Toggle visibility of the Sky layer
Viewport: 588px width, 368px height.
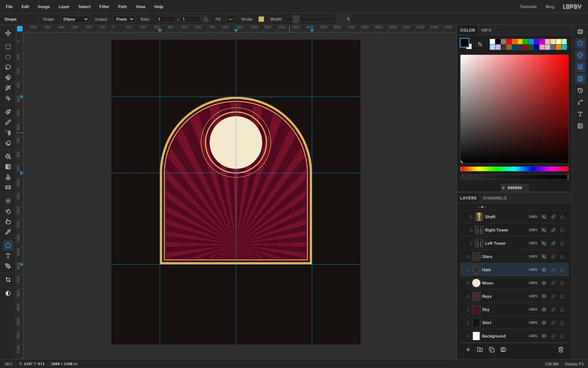[x=544, y=309]
